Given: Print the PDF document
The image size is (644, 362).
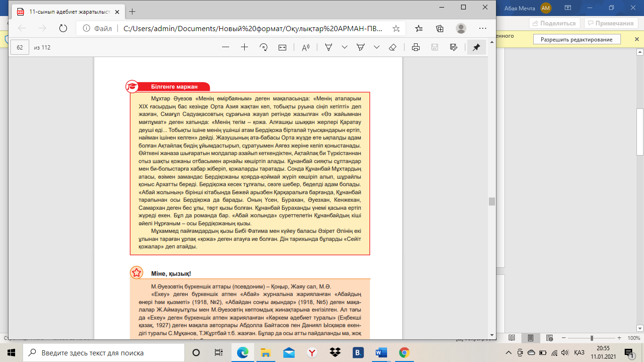Looking at the screenshot, I should (x=415, y=47).
